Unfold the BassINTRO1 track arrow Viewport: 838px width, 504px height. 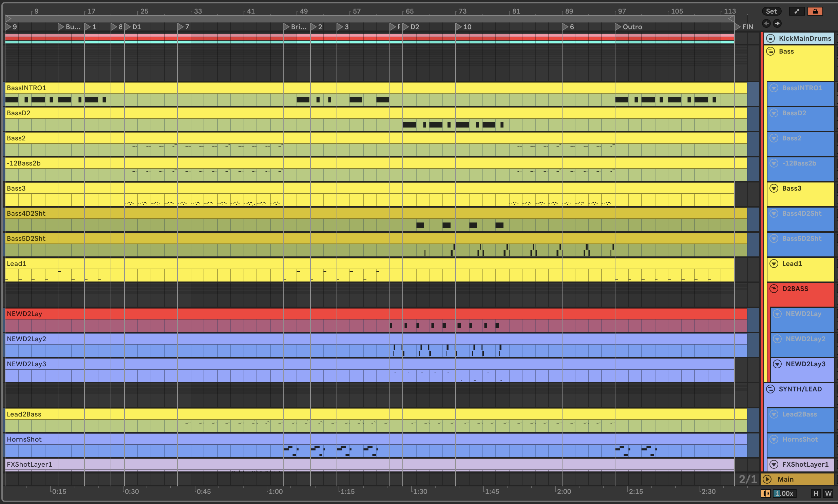pos(774,88)
